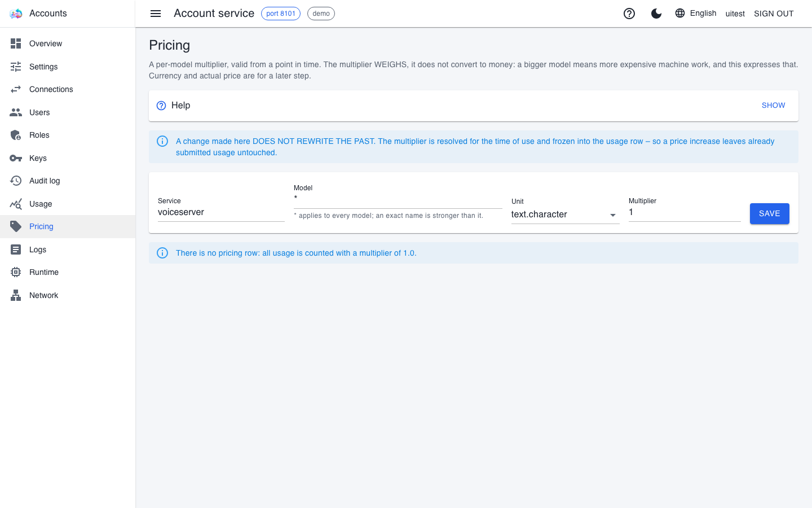Click the Overview dashboard icon
This screenshot has height=508, width=812.
point(16,43)
